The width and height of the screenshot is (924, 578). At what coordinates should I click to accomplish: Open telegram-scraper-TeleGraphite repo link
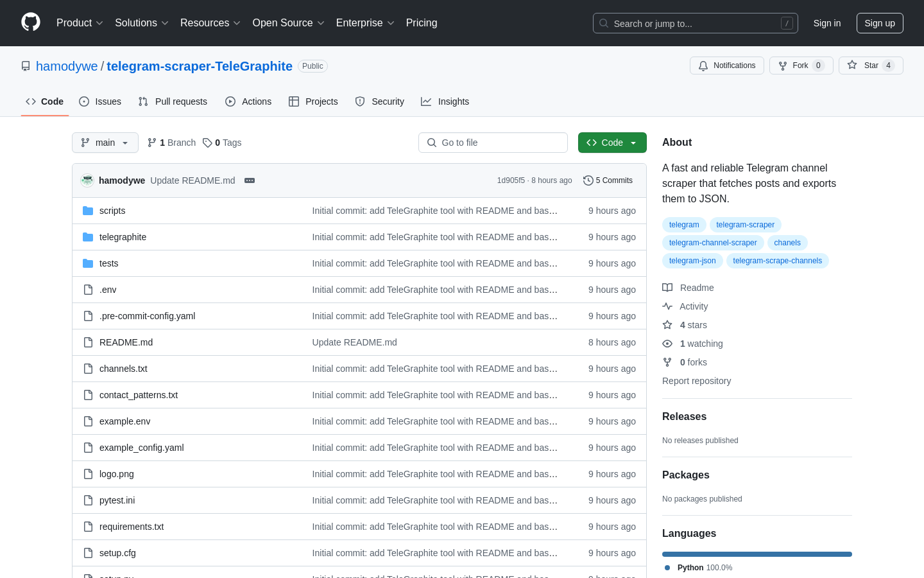[200, 66]
